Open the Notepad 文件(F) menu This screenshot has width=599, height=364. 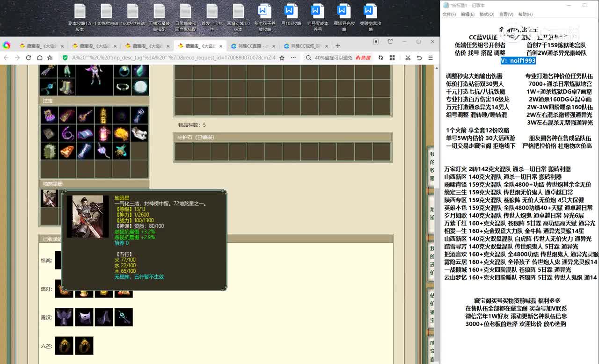tap(449, 15)
